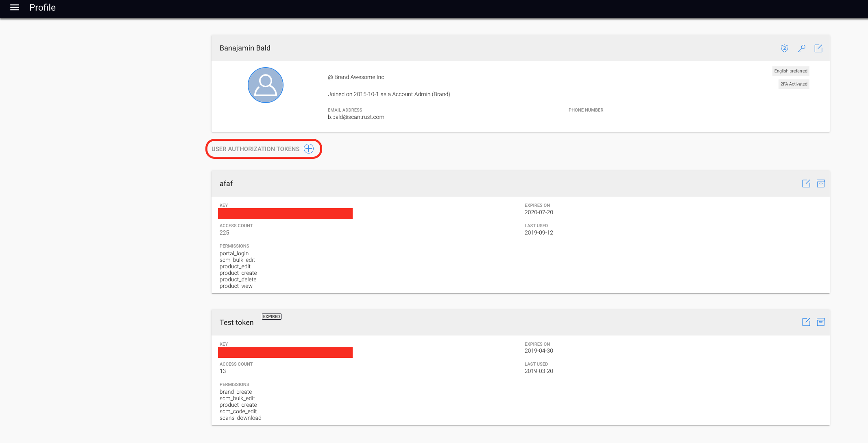Edit the Banajamin Bald profile
This screenshot has height=443, width=868.
[818, 48]
